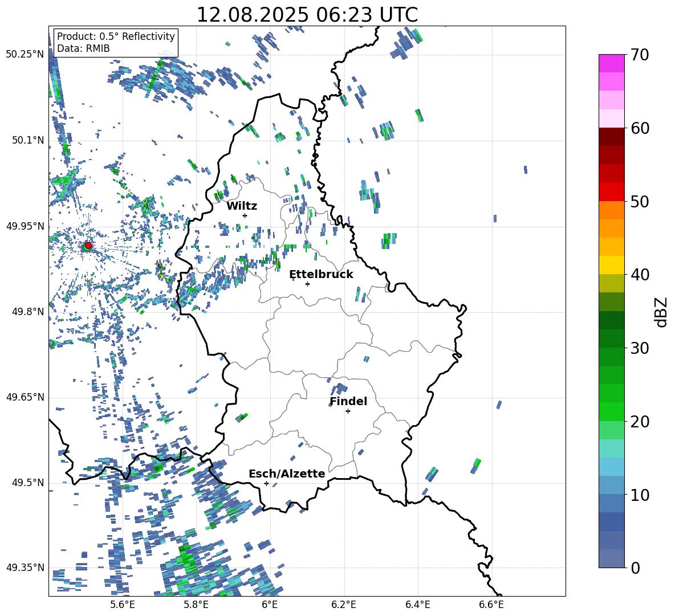Click the 30 colorbar tick label
675x616 pixels.
tap(640, 348)
